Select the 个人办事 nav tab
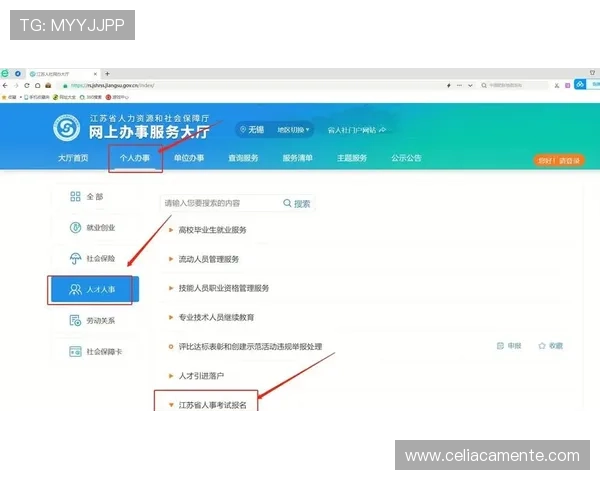 click(135, 158)
